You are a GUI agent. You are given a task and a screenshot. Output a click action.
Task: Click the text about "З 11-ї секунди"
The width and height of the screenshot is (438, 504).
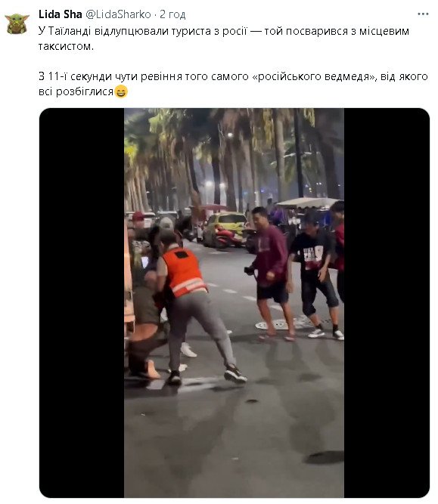pos(233,84)
